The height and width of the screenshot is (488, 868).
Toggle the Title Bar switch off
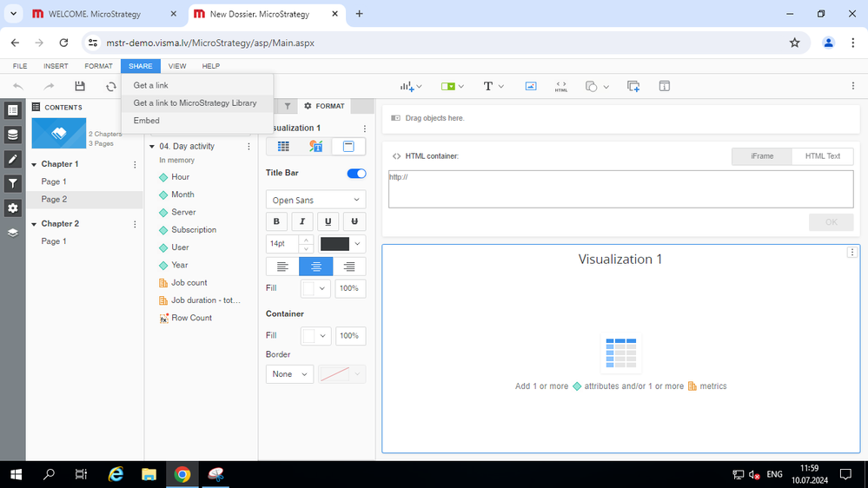point(356,174)
